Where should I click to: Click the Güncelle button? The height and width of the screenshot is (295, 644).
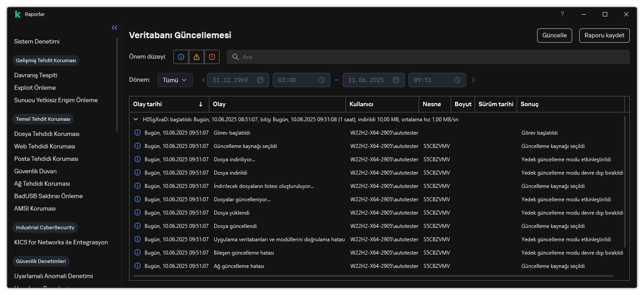(554, 36)
